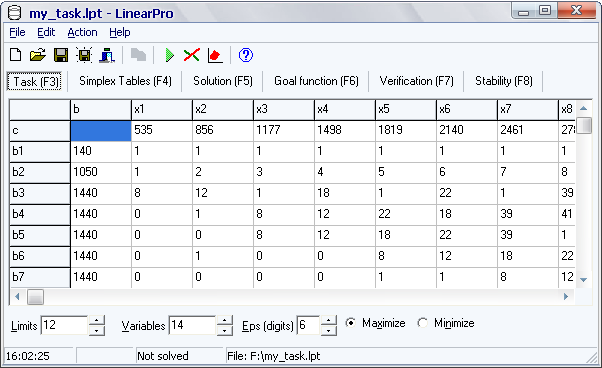
Task: Click the x1 column header
Action: 162,110
